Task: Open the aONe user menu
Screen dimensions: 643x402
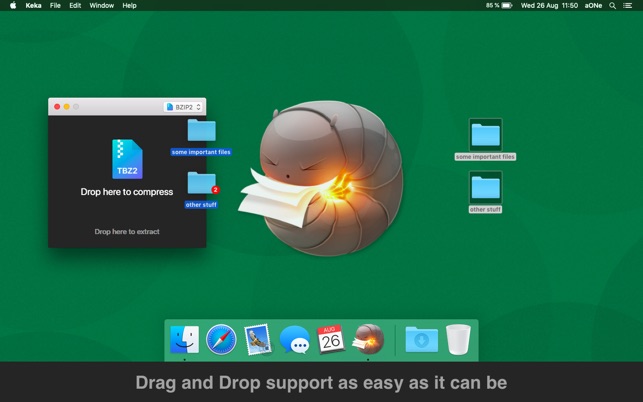Action: (593, 6)
